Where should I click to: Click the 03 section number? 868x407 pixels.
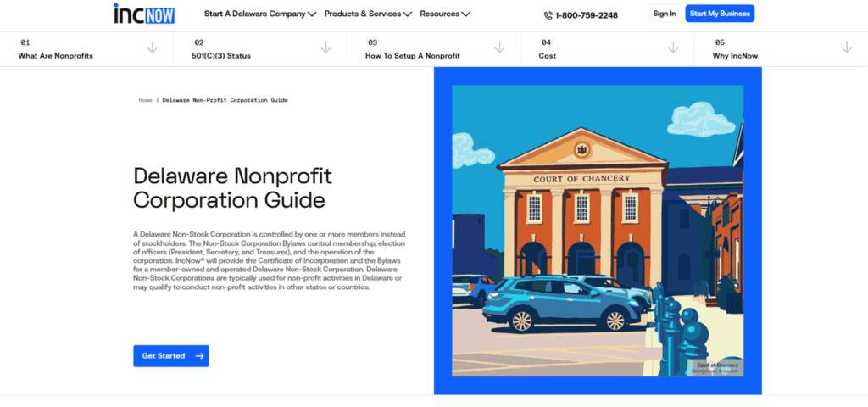click(373, 42)
